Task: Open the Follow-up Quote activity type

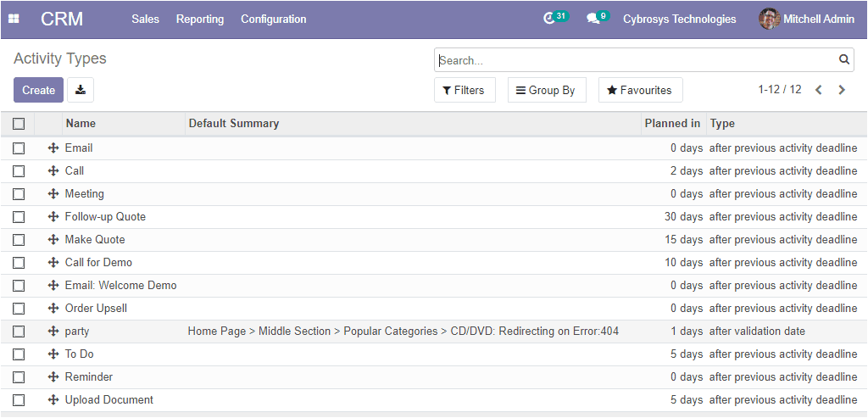Action: click(105, 216)
